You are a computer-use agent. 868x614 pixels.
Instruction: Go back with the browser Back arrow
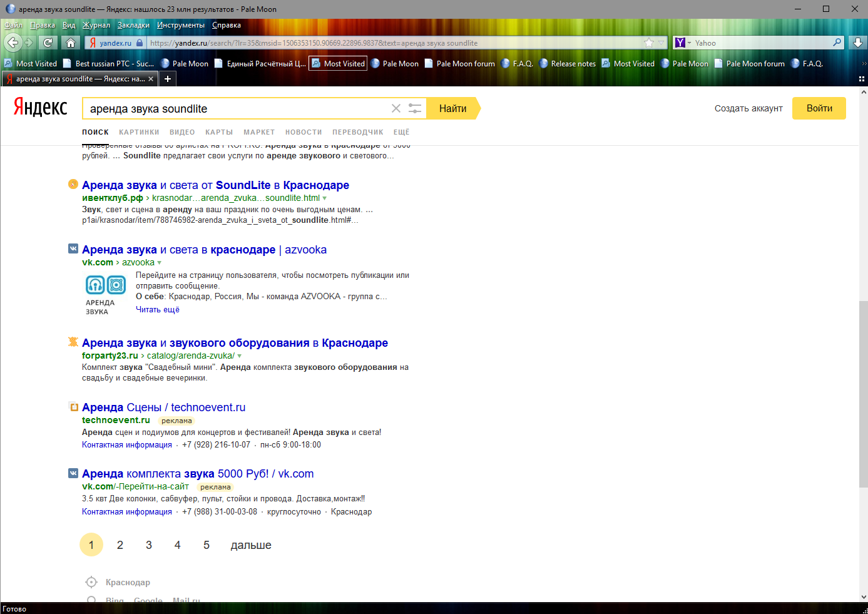click(13, 43)
